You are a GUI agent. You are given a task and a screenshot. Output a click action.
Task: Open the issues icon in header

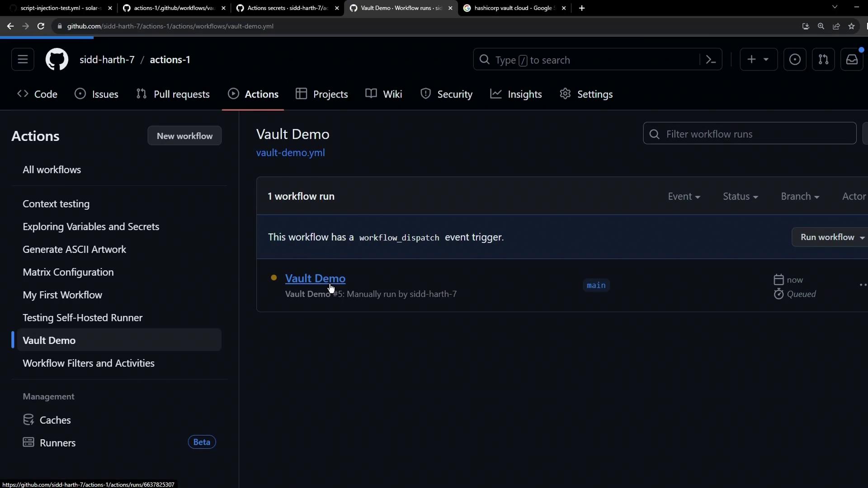795,59
